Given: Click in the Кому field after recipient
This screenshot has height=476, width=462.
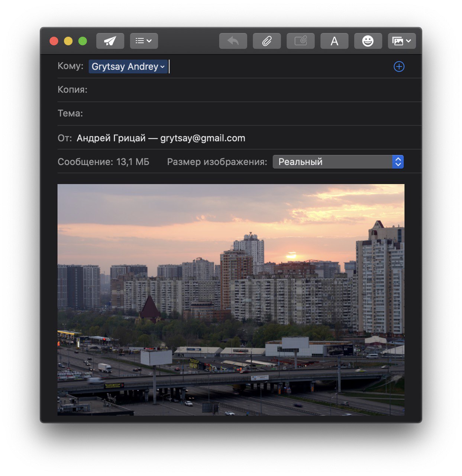Looking at the screenshot, I should [x=279, y=67].
